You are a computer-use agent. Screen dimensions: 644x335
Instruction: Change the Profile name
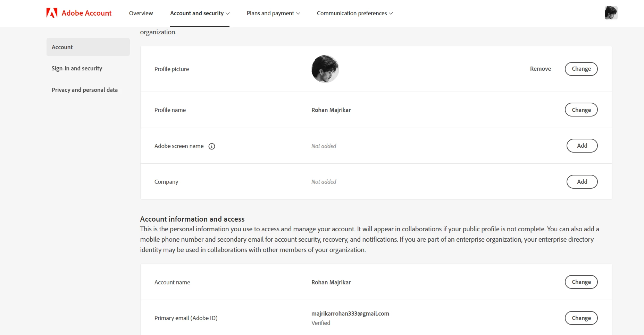pyautogui.click(x=581, y=110)
